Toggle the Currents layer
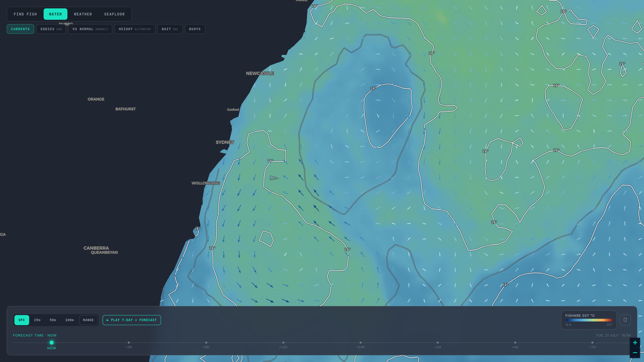644x362 pixels. [x=20, y=29]
